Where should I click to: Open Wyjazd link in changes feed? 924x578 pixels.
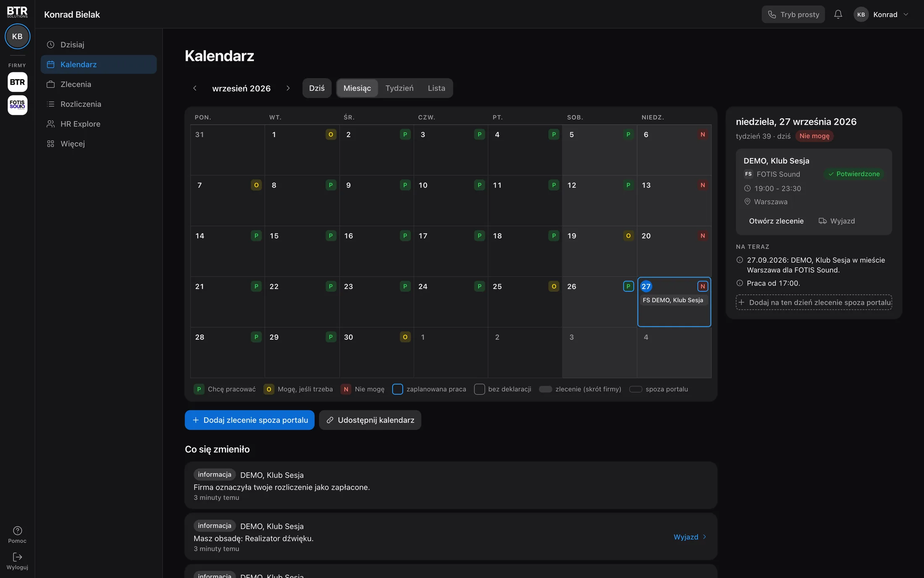[690, 537]
